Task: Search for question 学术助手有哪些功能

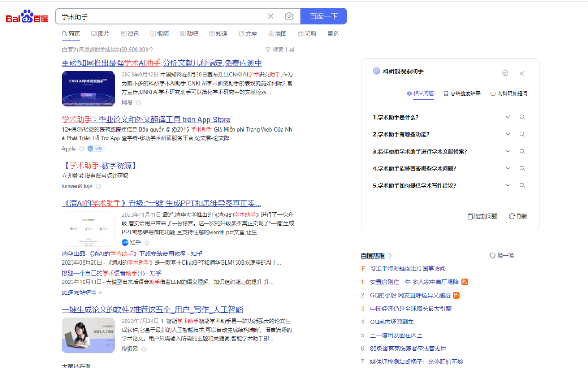Action: click(x=522, y=134)
